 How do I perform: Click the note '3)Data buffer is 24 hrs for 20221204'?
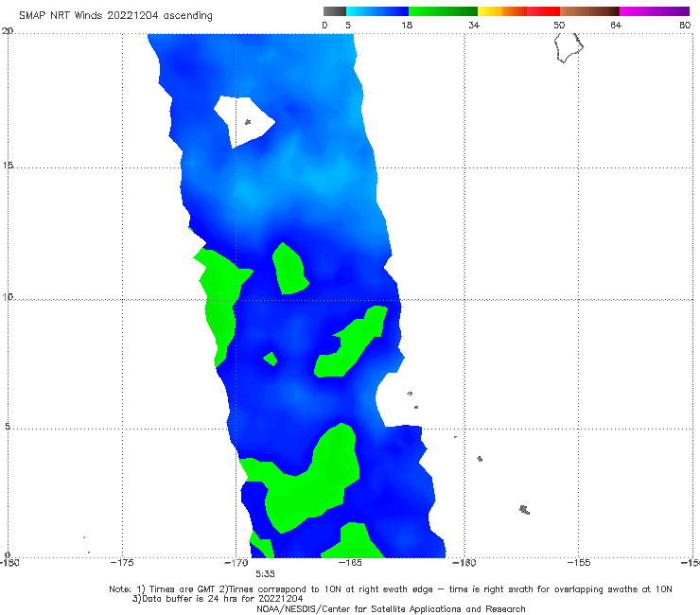218,599
